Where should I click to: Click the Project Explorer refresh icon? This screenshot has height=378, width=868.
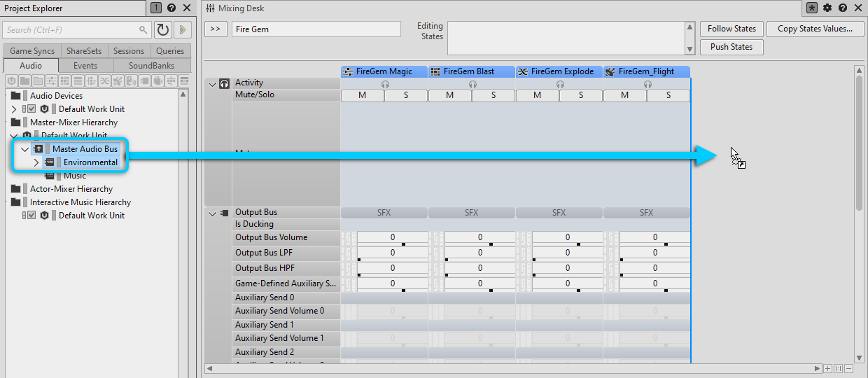point(162,29)
